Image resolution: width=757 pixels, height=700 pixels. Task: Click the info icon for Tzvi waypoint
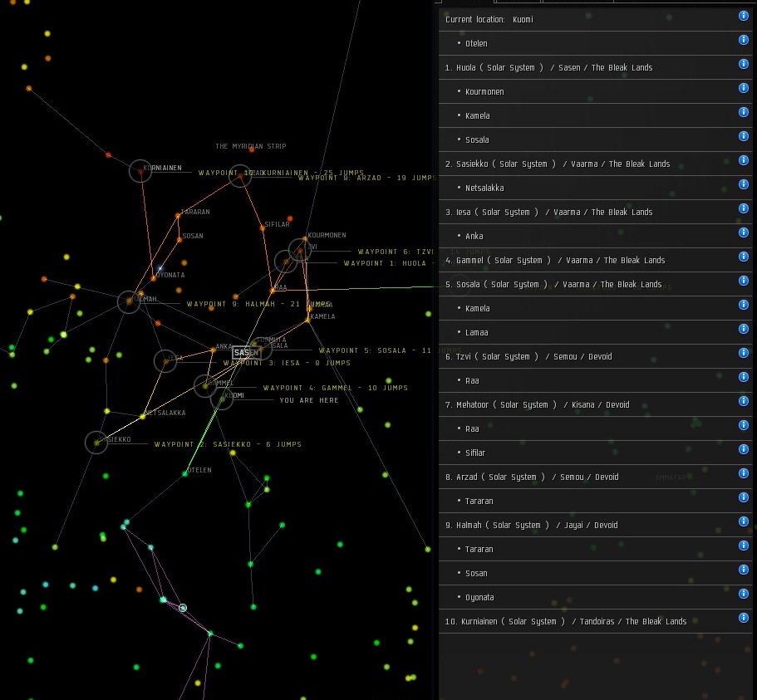point(744,353)
